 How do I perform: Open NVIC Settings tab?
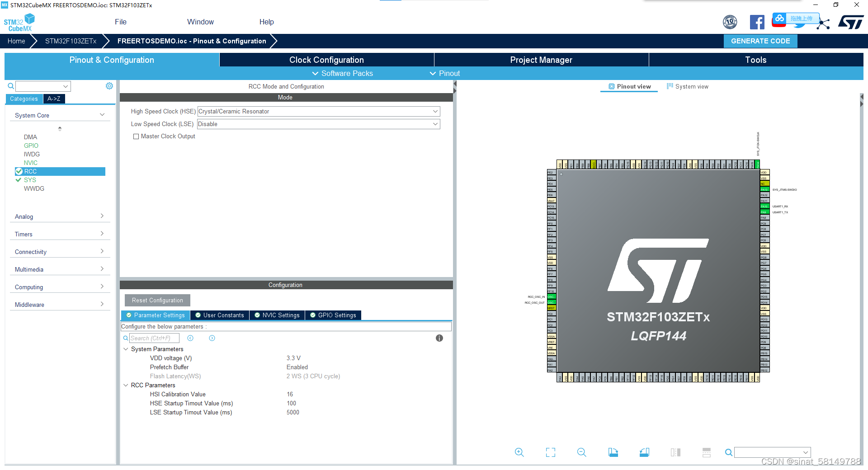coord(277,315)
